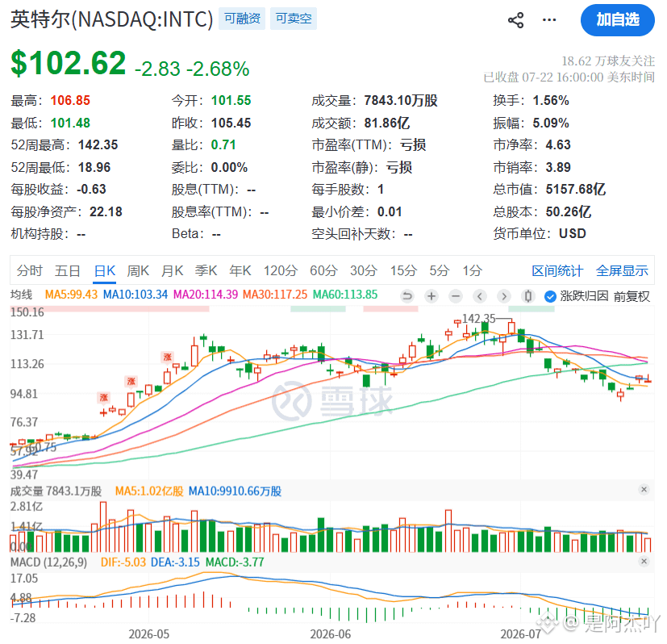Click the MA20:114.39 legend value
Screen dimensions: 667x644
point(206,295)
